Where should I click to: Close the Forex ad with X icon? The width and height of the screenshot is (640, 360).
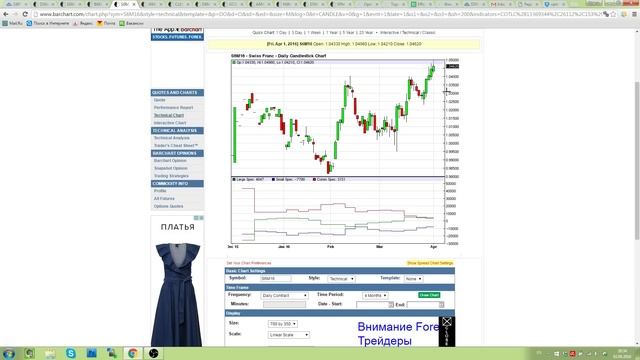(x=447, y=322)
